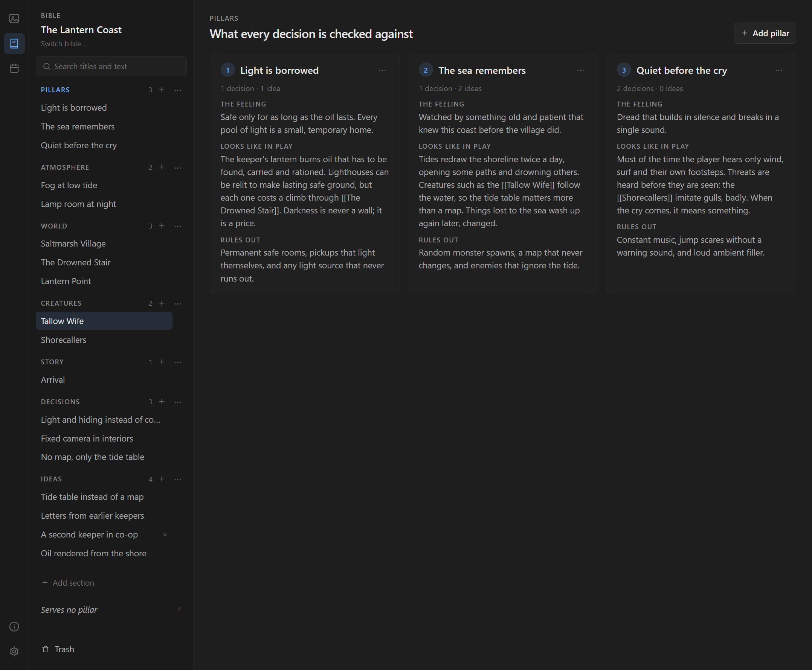
Task: Open the calendar icon in left rail
Action: [14, 68]
